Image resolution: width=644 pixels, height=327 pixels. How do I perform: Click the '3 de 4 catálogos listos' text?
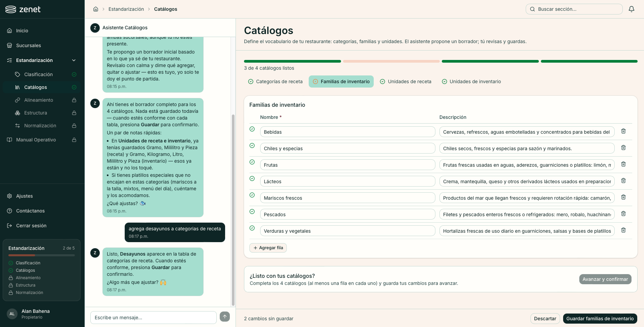[269, 68]
